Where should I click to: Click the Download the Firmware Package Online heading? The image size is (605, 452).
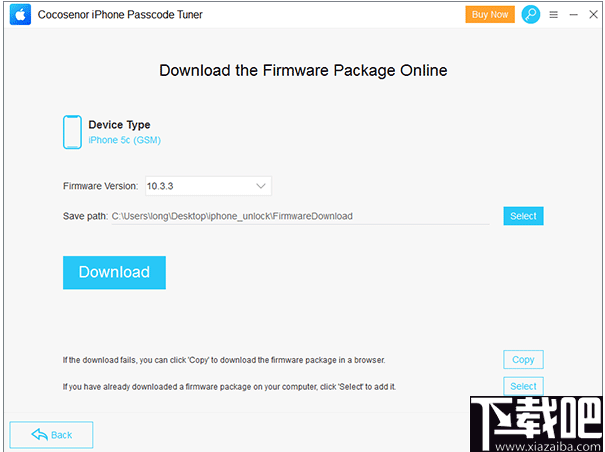303,71
